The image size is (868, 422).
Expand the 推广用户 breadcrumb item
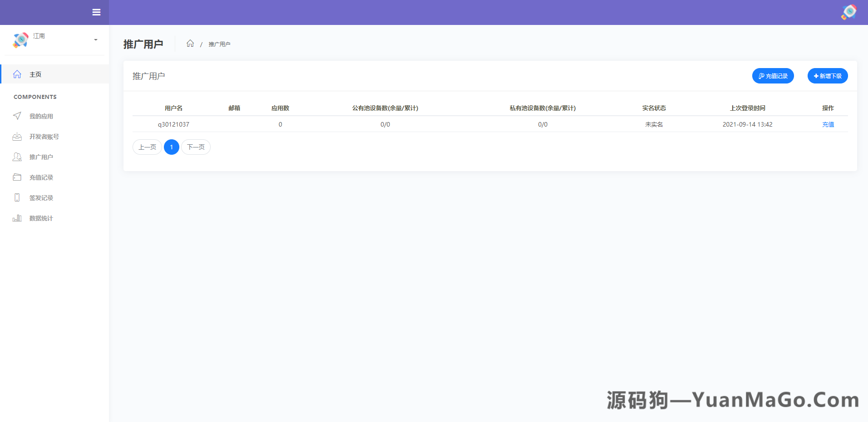(219, 44)
